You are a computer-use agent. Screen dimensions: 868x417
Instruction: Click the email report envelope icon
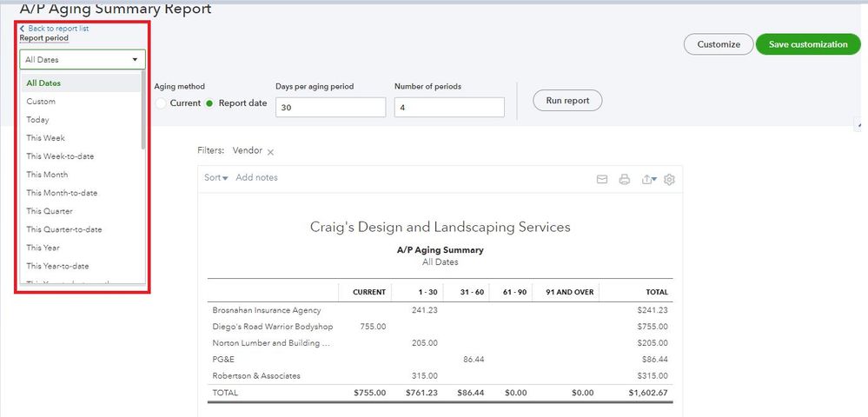tap(601, 180)
